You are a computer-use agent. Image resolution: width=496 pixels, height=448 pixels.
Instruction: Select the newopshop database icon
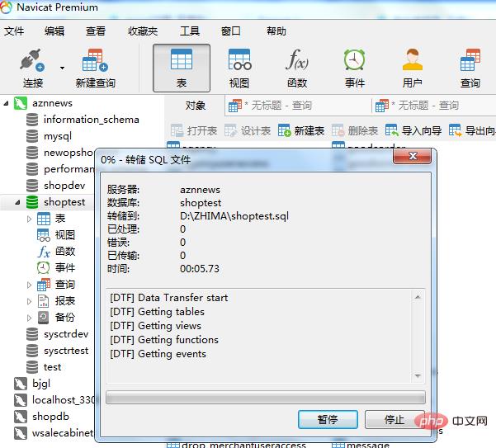(32, 153)
